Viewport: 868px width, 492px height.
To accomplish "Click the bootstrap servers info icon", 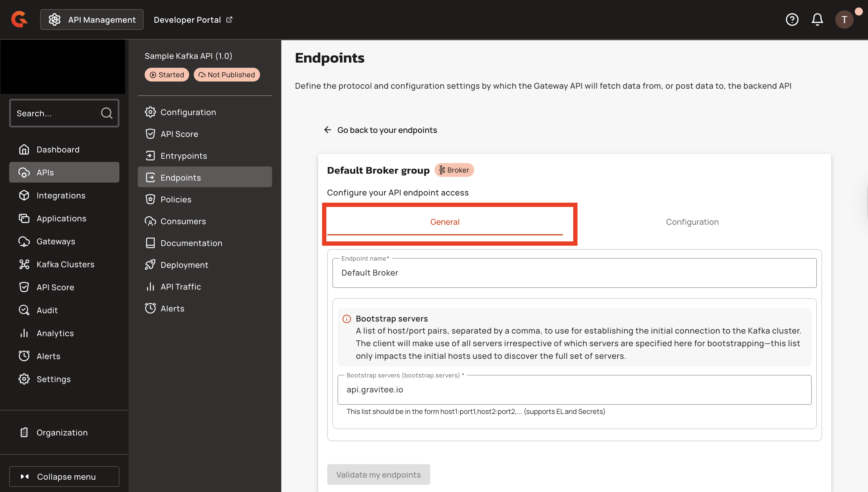I will [347, 319].
